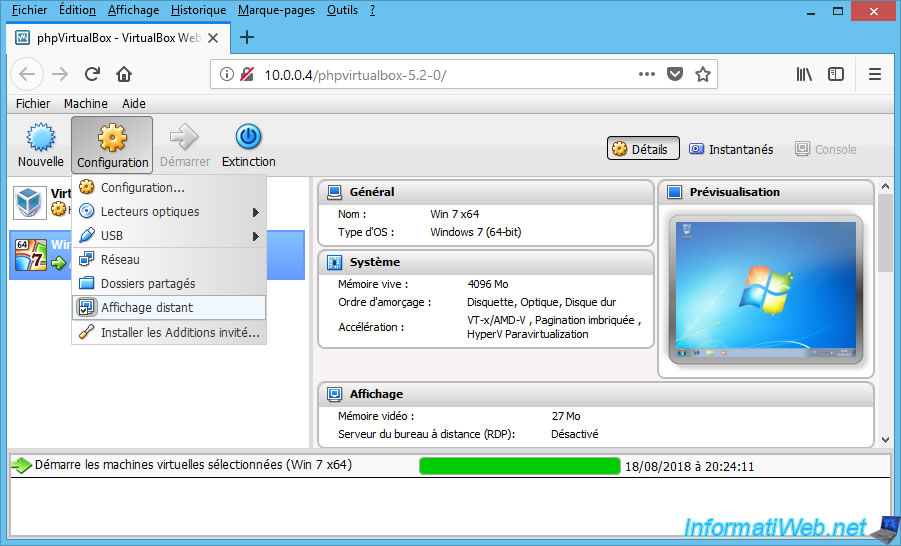The image size is (901, 546).
Task: Open the Aide menu
Action: point(134,103)
